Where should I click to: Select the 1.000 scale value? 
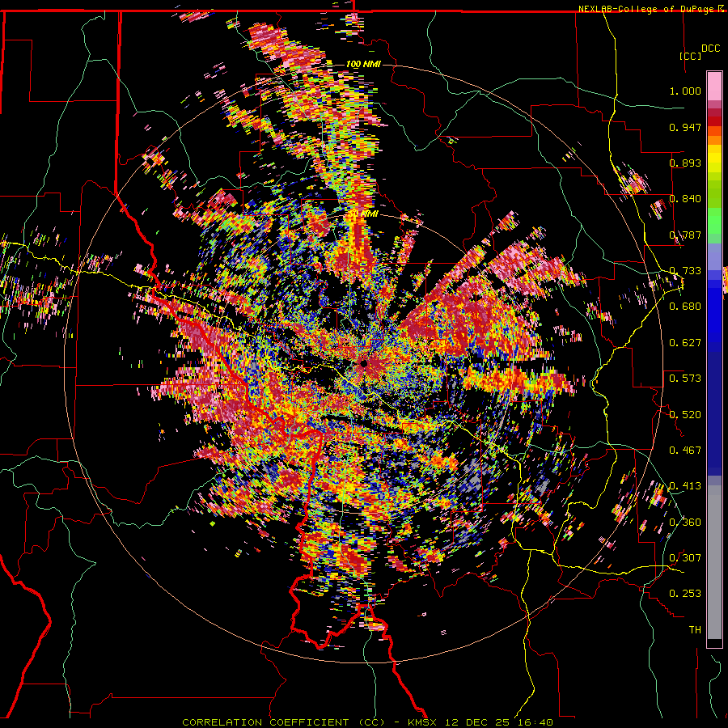click(x=685, y=91)
